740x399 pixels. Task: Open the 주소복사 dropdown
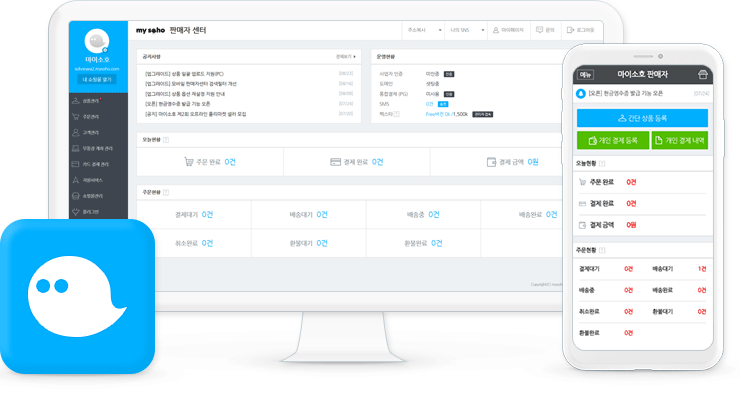point(423,30)
